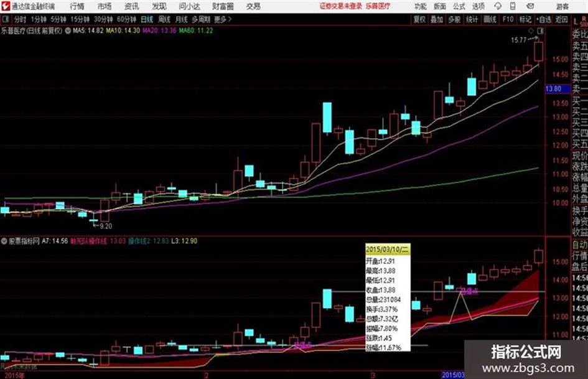588x379 pixels.
Task: Expand the 更多 > period options
Action: [223, 19]
